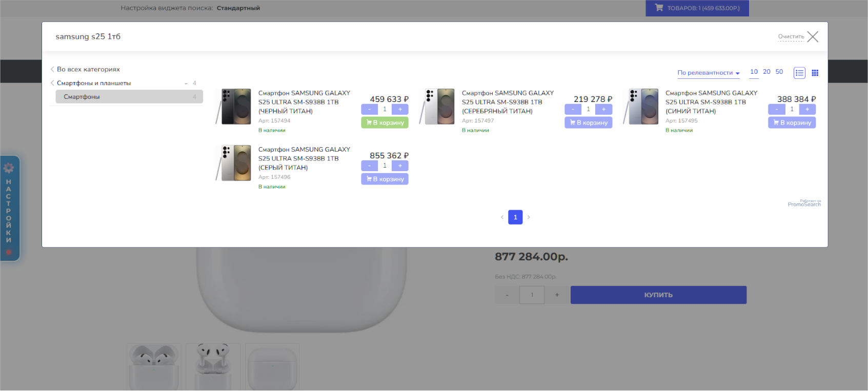
Task: Switch to list view layout icon
Action: tap(799, 73)
